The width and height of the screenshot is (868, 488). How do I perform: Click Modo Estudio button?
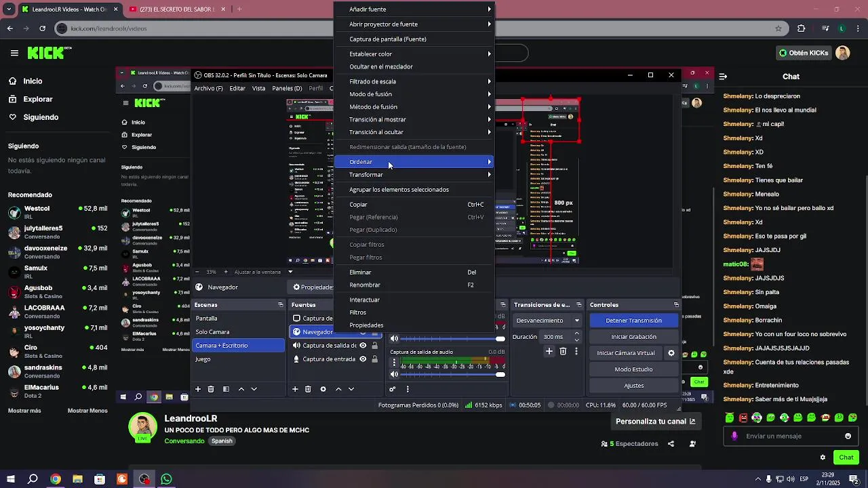[x=633, y=369]
